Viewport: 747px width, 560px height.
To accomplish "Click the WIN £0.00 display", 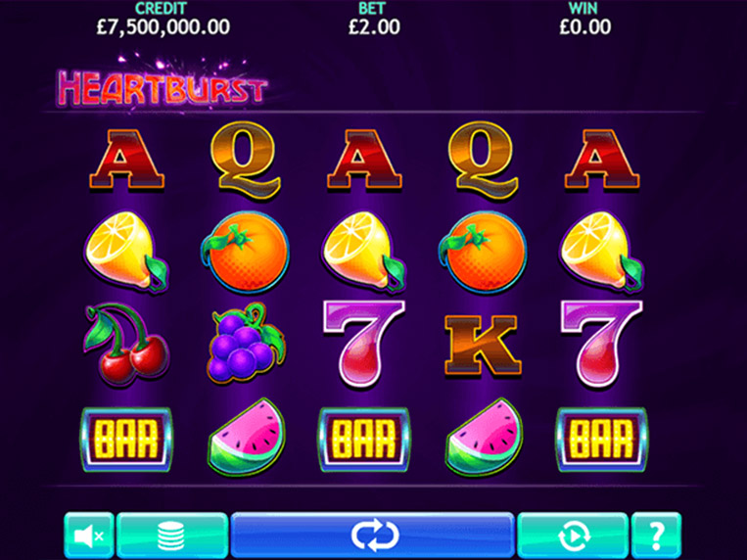I will pyautogui.click(x=584, y=20).
